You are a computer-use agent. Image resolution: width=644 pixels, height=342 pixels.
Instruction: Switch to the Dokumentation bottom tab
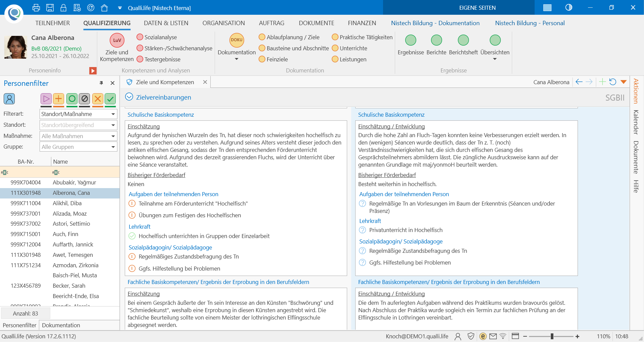pos(61,325)
